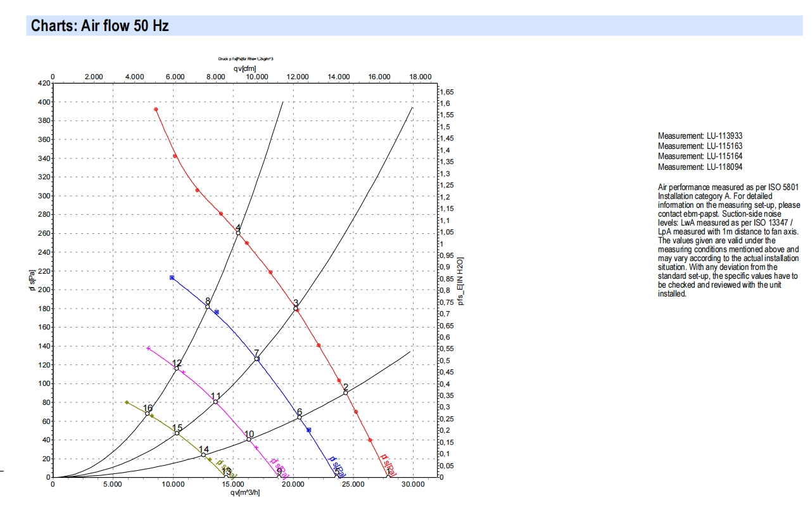Click the '2.000' tick on the cfm axis
The width and height of the screenshot is (812, 505).
(x=94, y=77)
